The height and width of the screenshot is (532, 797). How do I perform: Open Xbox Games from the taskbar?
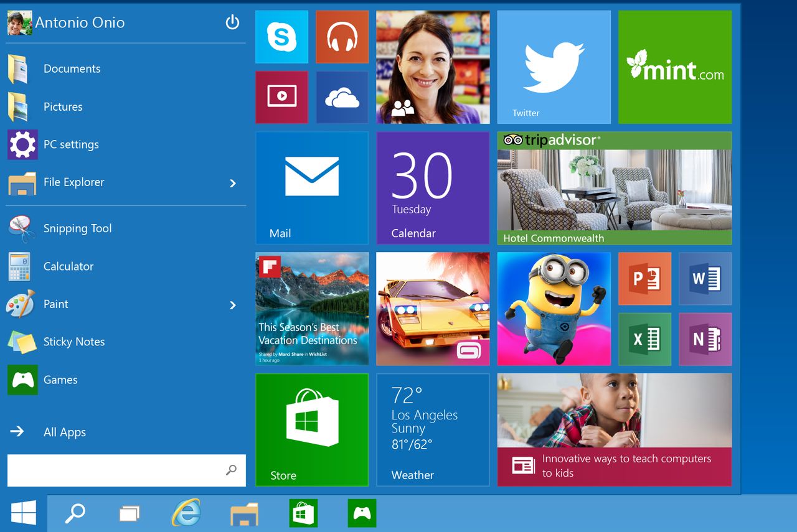(362, 513)
